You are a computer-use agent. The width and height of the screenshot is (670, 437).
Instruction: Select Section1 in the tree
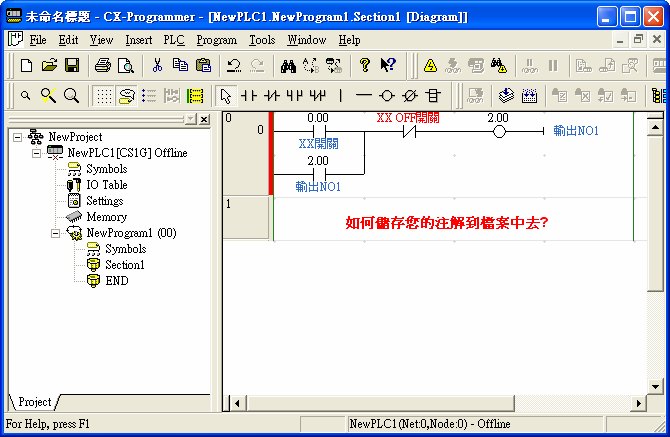[x=125, y=265]
